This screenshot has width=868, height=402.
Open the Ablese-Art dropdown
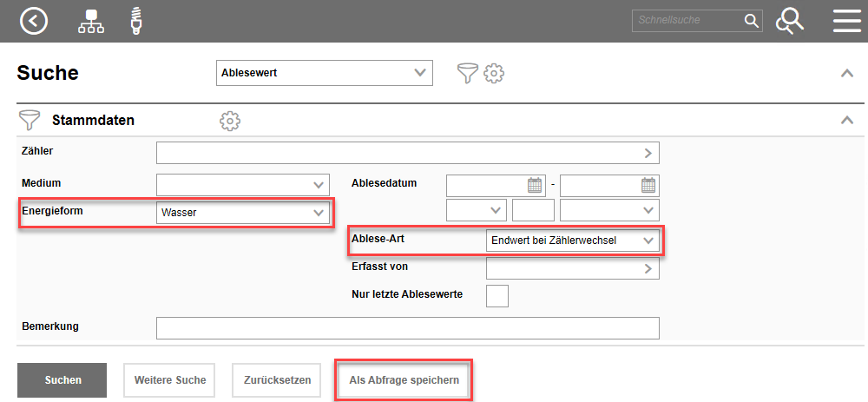click(x=573, y=241)
